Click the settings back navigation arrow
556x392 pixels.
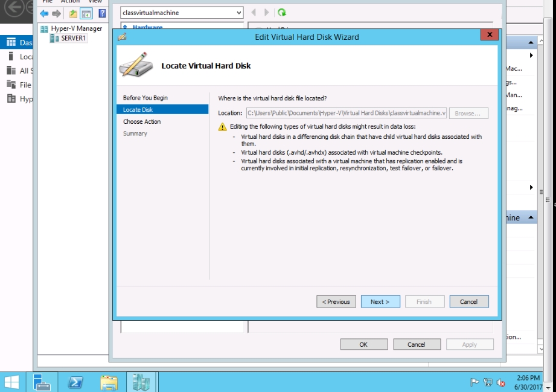[254, 13]
